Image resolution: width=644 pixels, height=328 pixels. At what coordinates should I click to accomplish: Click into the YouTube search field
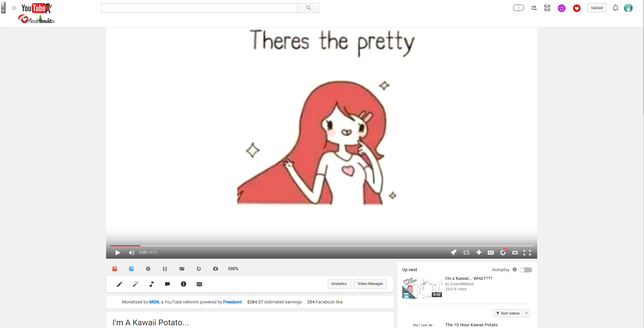(x=199, y=8)
